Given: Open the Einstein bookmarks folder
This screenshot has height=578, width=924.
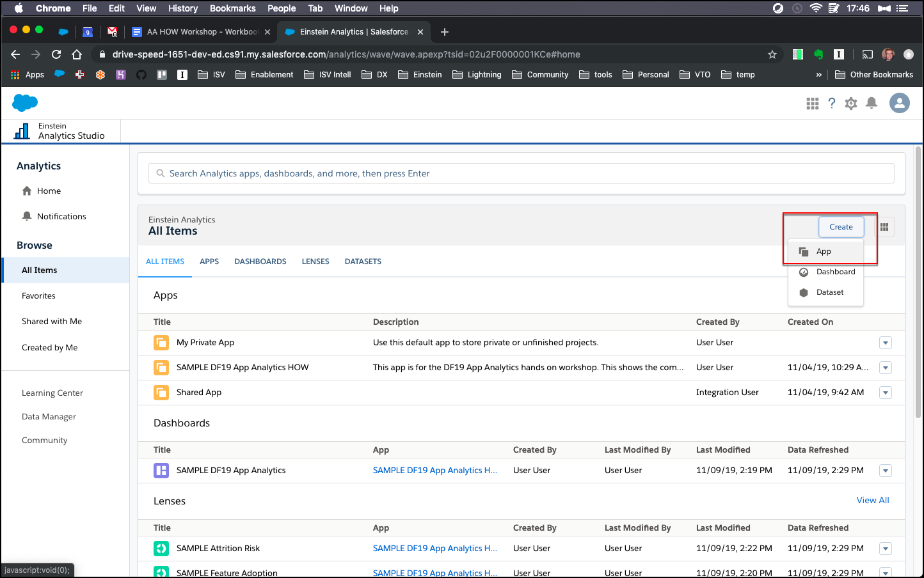Looking at the screenshot, I should click(420, 75).
